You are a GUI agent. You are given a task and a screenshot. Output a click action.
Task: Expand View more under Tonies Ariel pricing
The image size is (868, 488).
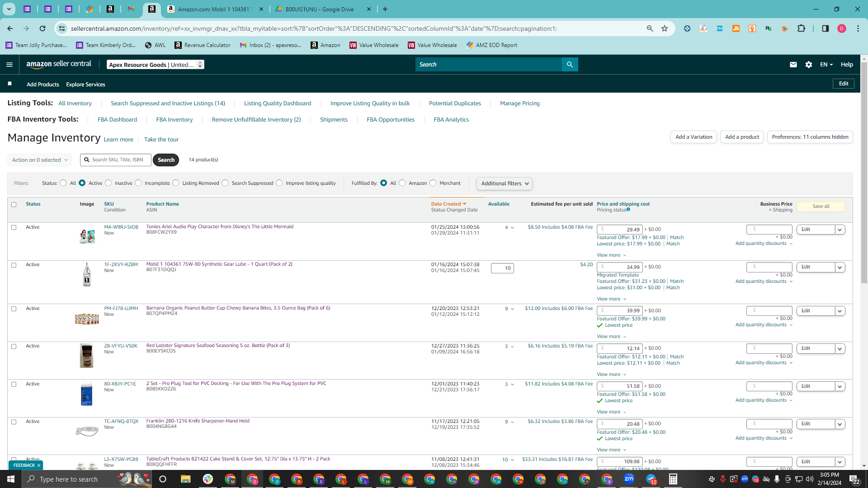point(611,255)
